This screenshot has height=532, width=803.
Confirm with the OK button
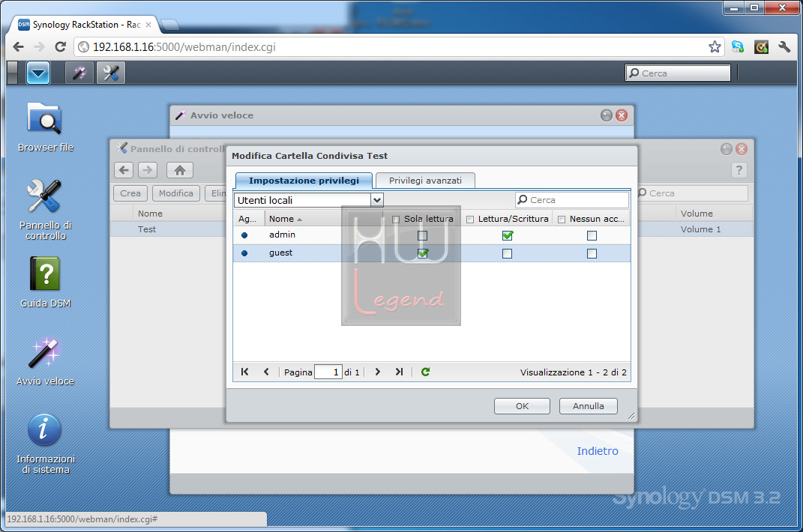tap(522, 406)
